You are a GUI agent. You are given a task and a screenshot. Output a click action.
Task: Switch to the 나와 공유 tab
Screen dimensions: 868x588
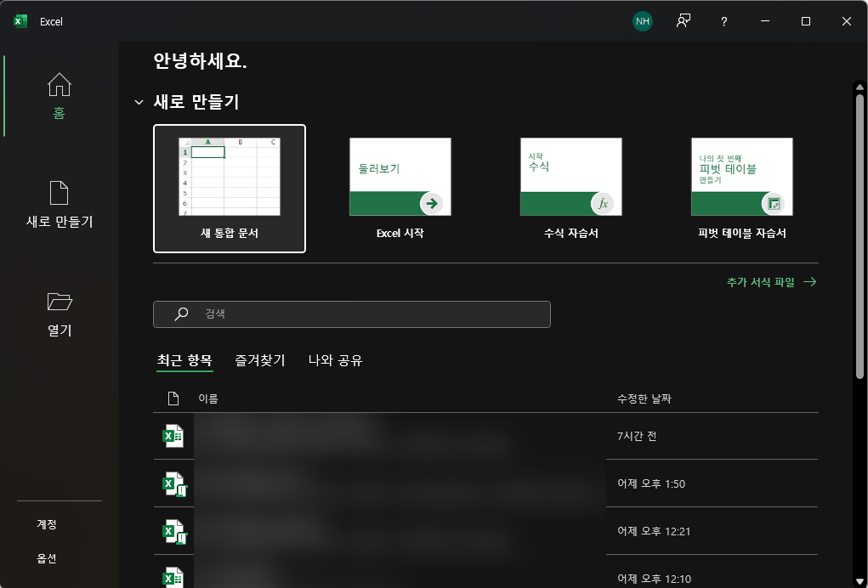[x=333, y=360]
